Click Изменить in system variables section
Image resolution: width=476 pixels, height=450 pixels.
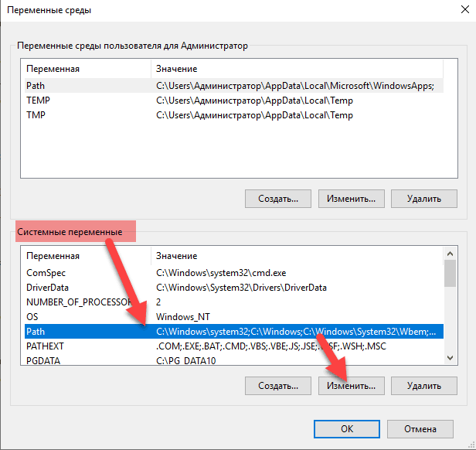351,385
